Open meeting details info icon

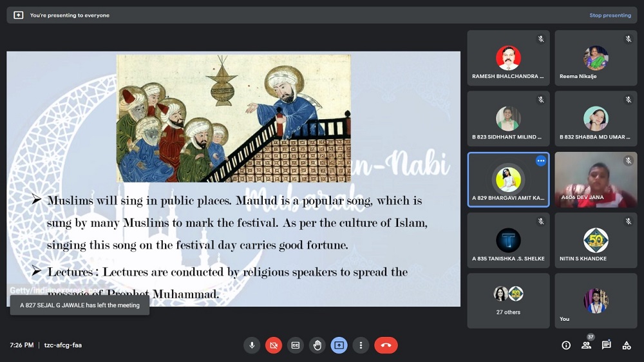pos(566,345)
